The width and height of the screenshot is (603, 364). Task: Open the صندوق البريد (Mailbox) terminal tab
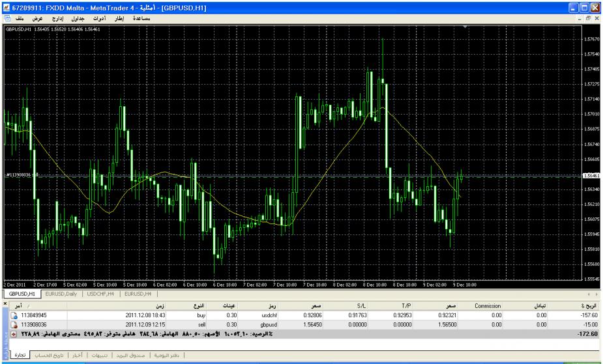[x=131, y=355]
